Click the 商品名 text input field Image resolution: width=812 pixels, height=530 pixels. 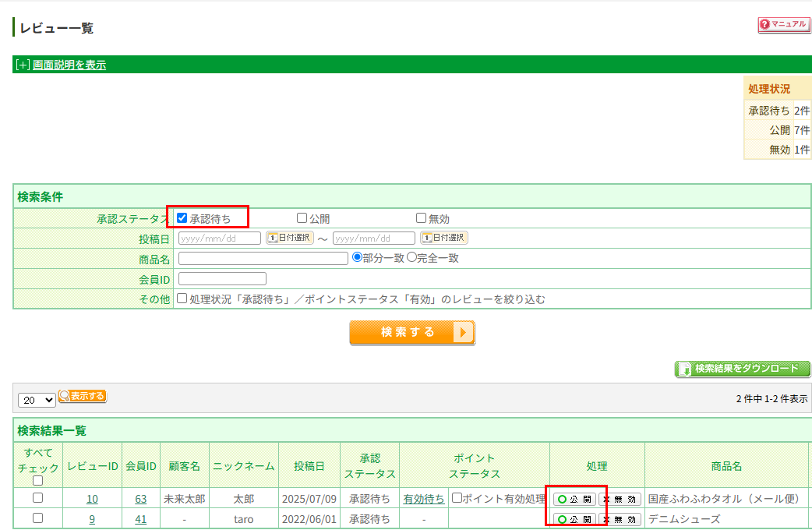(263, 259)
